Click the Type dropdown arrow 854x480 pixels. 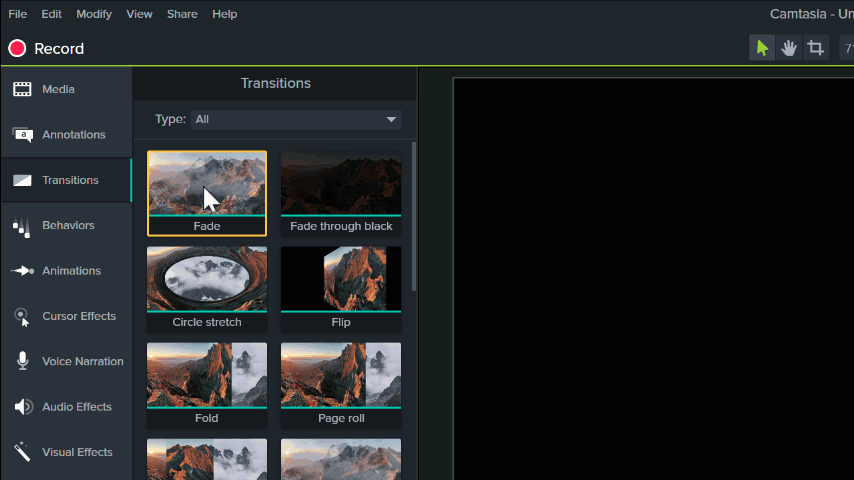click(391, 119)
